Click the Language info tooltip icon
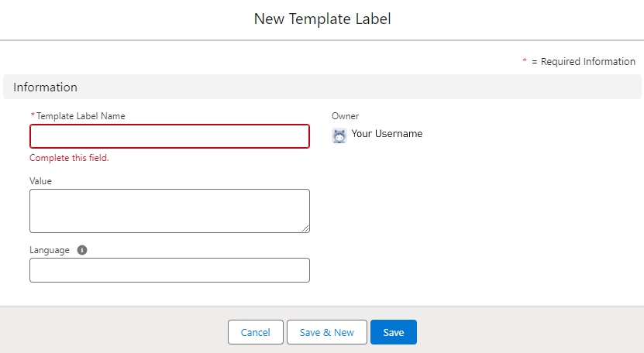The image size is (644, 353). click(82, 250)
